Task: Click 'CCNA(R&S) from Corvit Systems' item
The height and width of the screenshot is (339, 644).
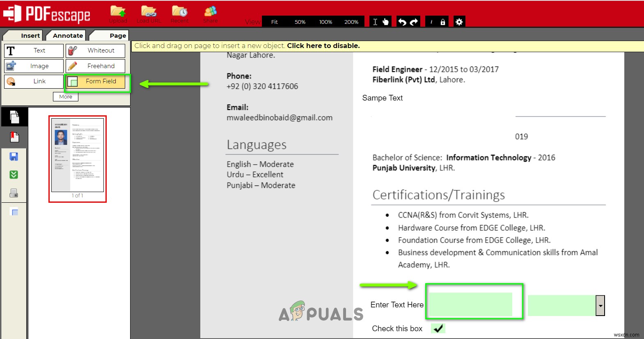Action: pos(463,215)
